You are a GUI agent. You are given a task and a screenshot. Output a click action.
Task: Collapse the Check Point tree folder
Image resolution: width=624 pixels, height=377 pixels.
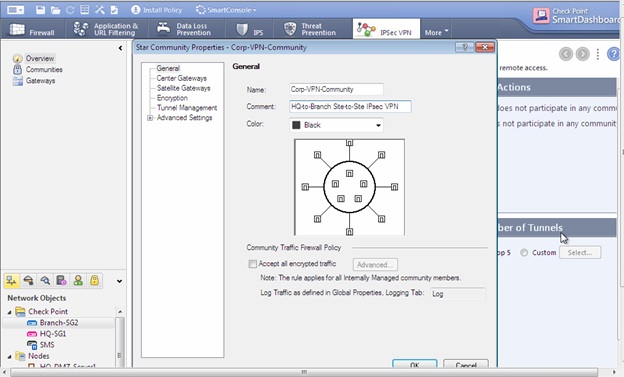point(10,312)
